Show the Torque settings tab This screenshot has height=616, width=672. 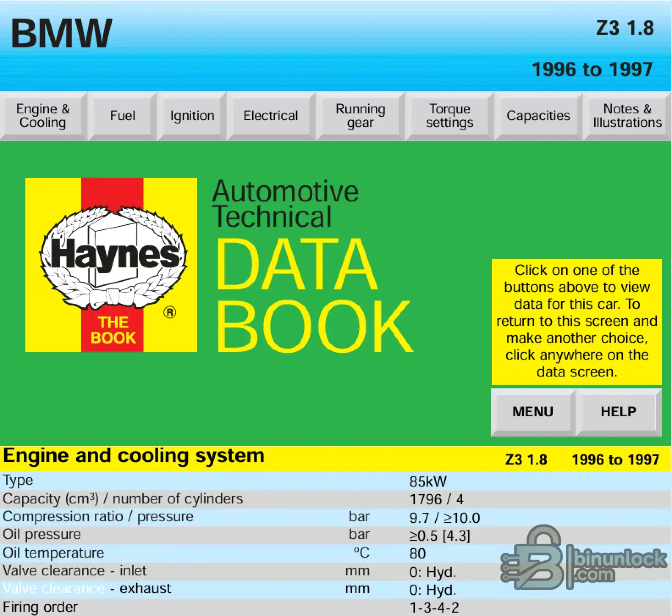tap(450, 116)
